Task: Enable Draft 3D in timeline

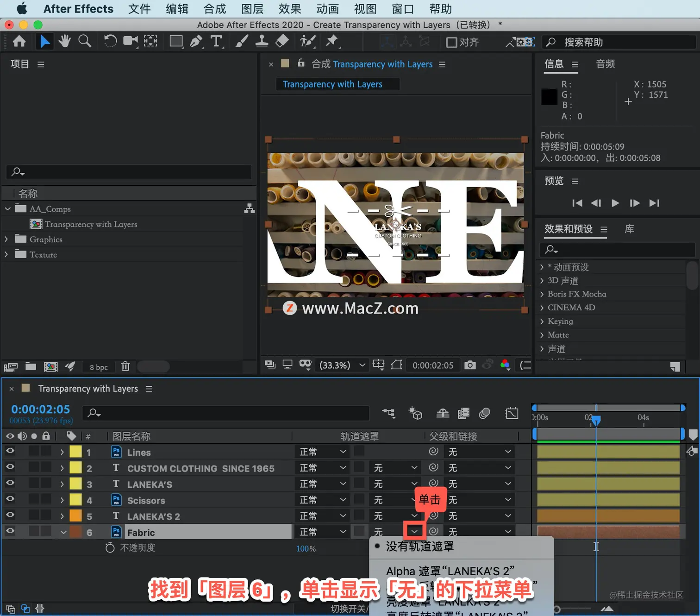Action: pyautogui.click(x=415, y=413)
